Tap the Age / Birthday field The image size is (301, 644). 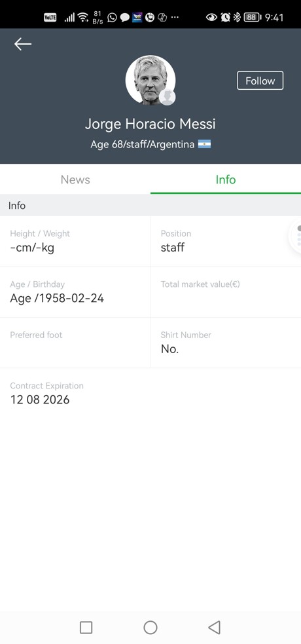[x=75, y=292]
